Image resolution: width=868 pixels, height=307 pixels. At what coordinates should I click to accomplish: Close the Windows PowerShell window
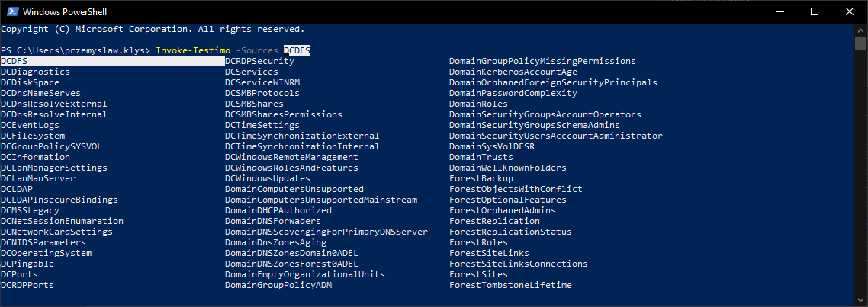pyautogui.click(x=848, y=11)
